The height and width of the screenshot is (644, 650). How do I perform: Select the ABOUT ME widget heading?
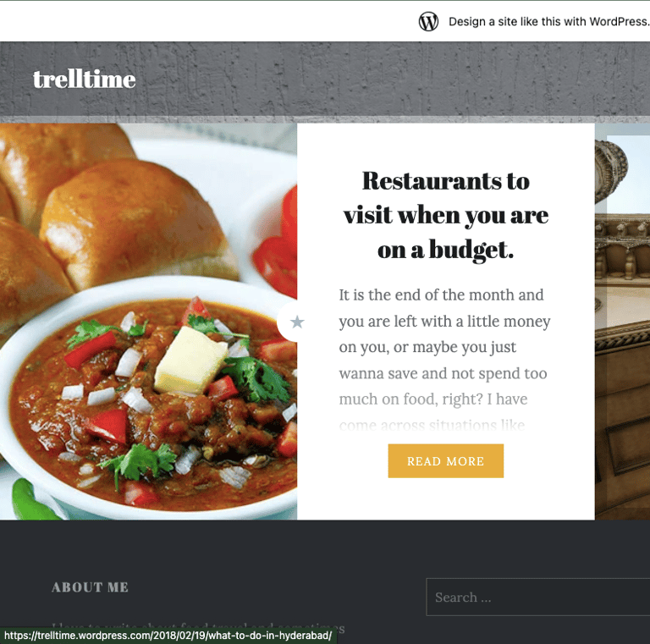coord(90,586)
